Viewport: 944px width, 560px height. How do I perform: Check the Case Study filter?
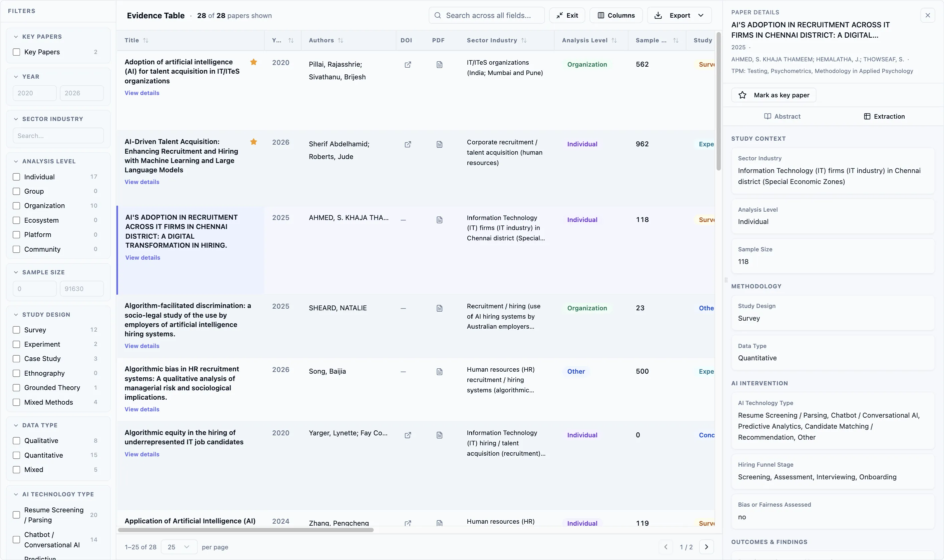16,358
